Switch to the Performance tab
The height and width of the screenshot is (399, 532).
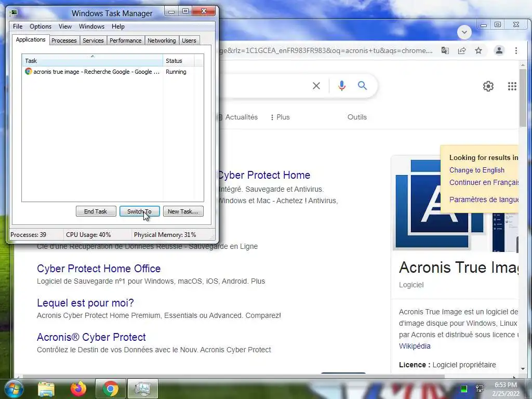click(126, 41)
